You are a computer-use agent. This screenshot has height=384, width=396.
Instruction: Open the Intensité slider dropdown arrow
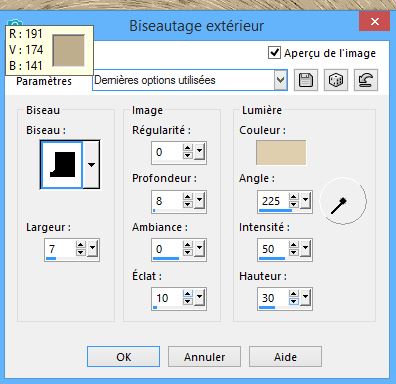click(305, 249)
